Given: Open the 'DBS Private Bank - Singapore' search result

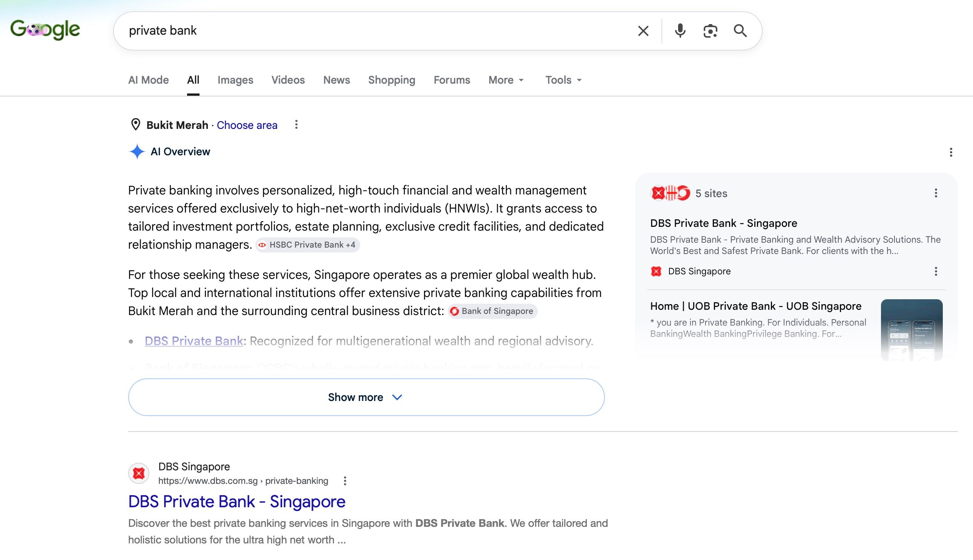Looking at the screenshot, I should 237,502.
